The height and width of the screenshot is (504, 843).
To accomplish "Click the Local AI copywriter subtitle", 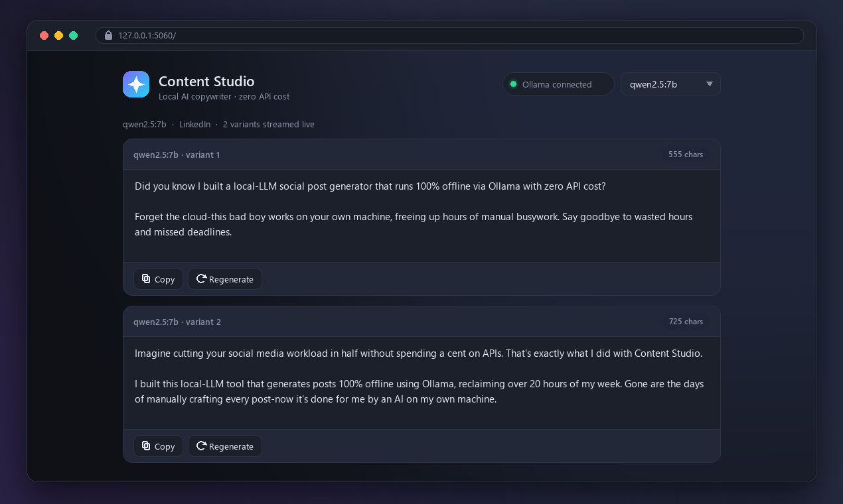I will (224, 97).
